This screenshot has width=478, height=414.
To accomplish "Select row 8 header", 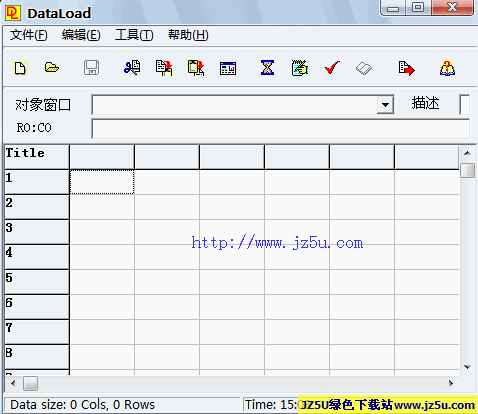I will point(37,357).
